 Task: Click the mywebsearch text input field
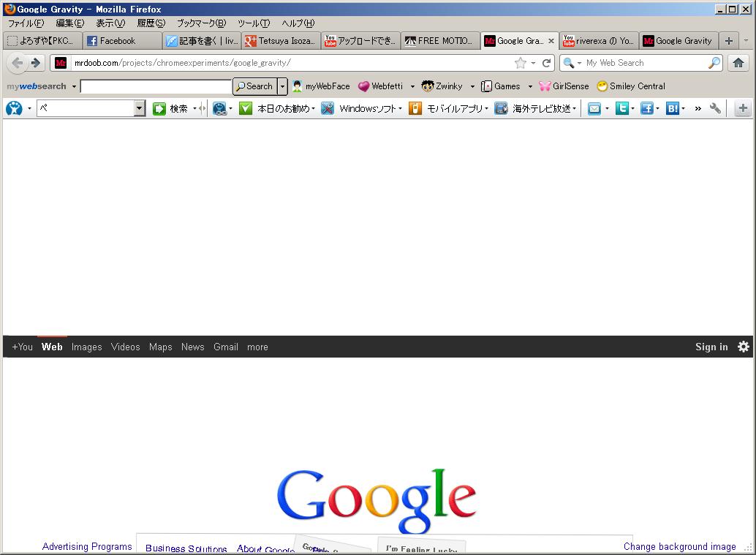pyautogui.click(x=156, y=86)
